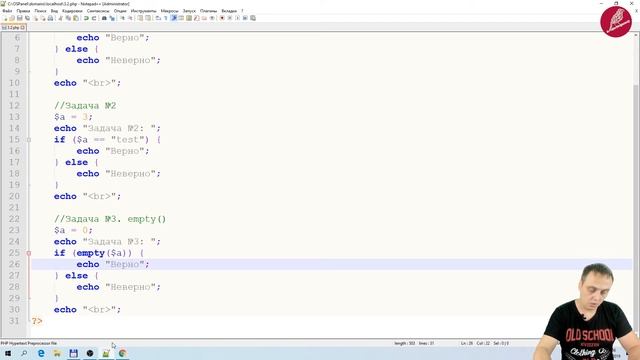Open the Синтаксисы menu
The image size is (640, 360).
tap(98, 11)
